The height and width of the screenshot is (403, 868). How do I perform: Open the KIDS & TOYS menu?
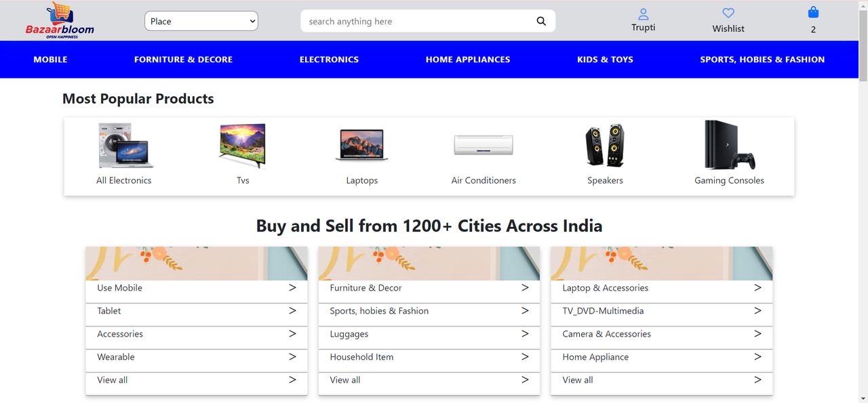[x=605, y=60]
